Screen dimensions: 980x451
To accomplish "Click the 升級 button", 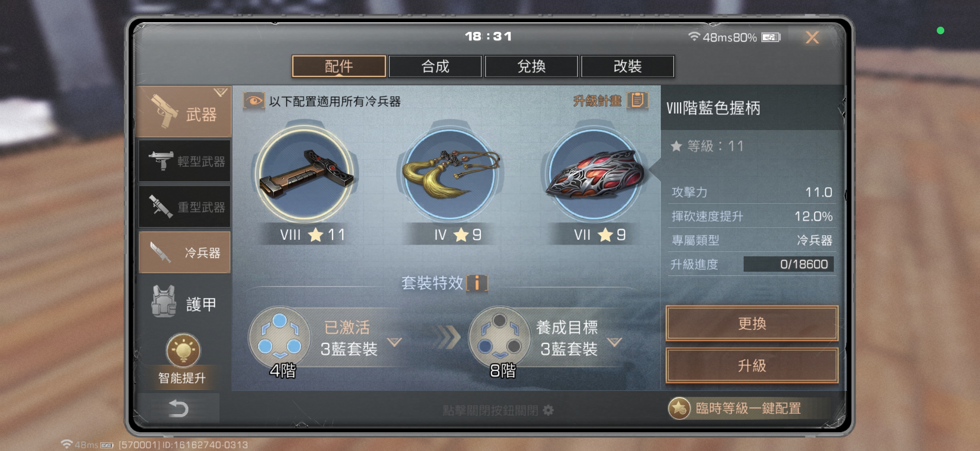I will pos(752,365).
